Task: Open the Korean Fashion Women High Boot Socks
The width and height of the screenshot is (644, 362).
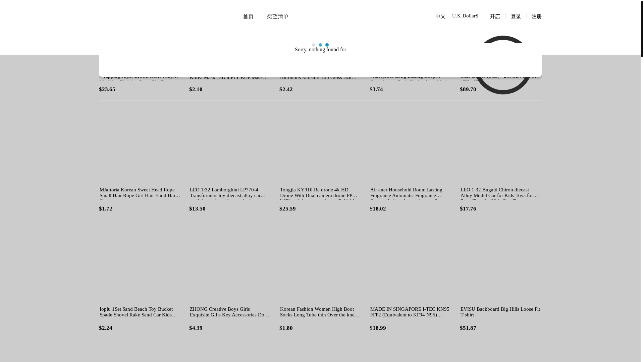Action: click(x=320, y=312)
